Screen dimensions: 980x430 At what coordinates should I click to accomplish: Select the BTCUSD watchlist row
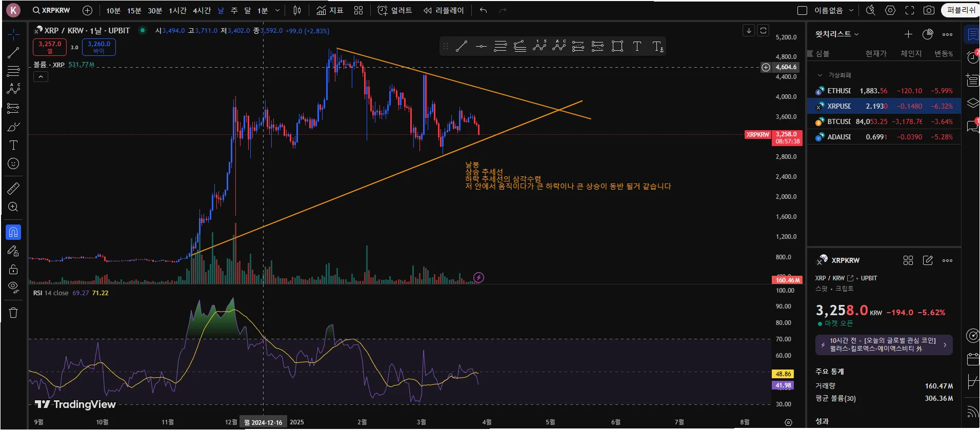[x=884, y=121]
